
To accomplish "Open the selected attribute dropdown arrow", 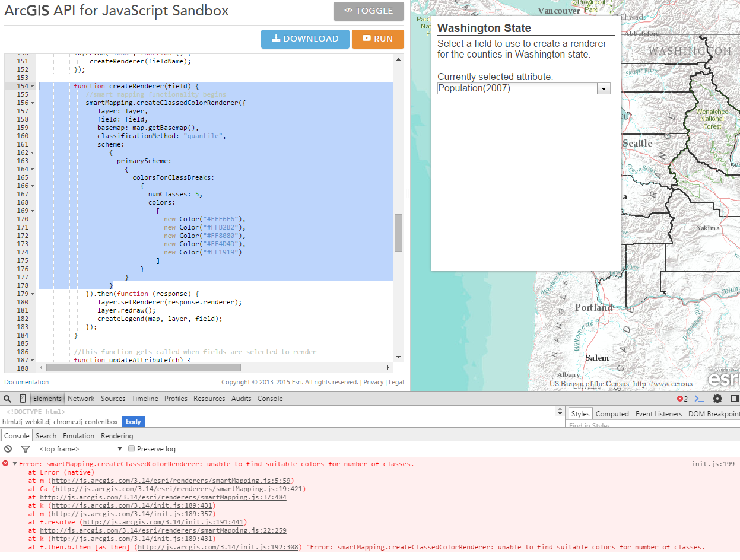I will pos(604,88).
